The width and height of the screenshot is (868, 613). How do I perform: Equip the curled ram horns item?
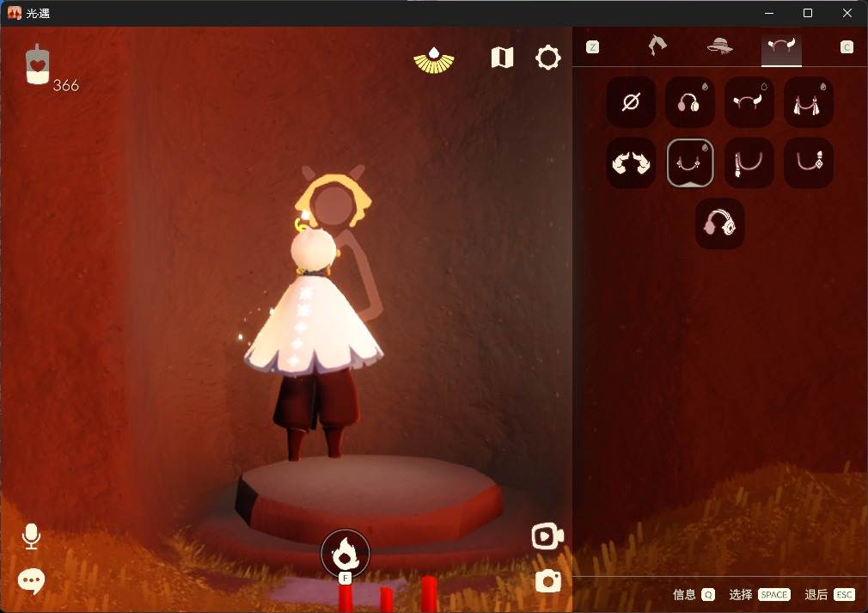[631, 162]
